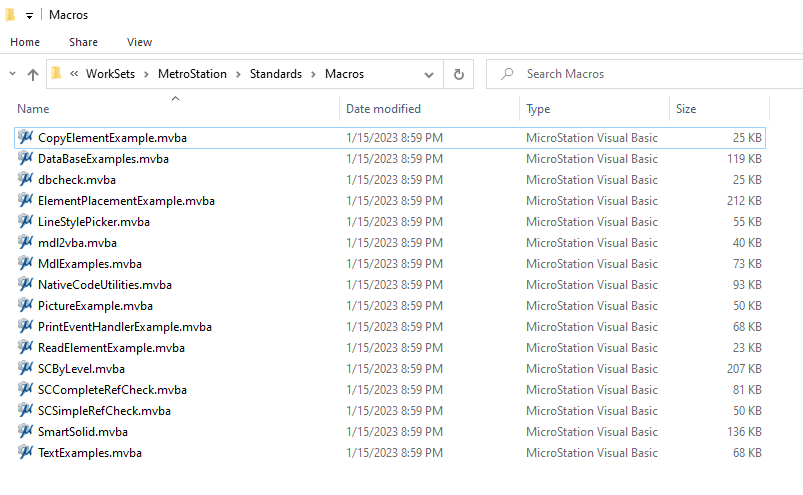803x495 pixels.
Task: Go up one folder level arrow
Action: click(33, 75)
